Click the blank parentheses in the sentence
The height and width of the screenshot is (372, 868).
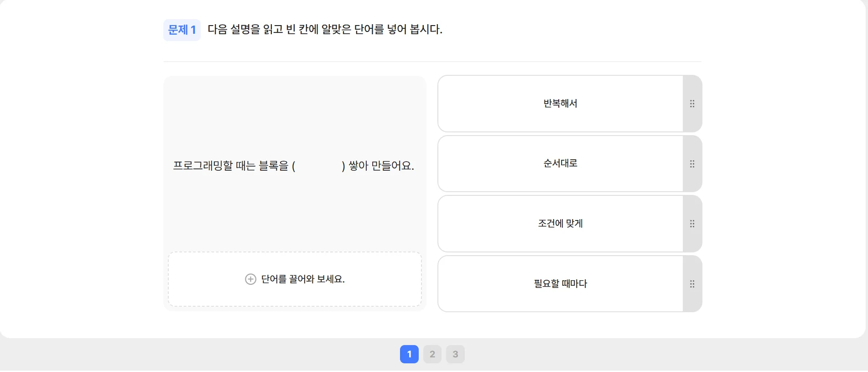click(318, 166)
